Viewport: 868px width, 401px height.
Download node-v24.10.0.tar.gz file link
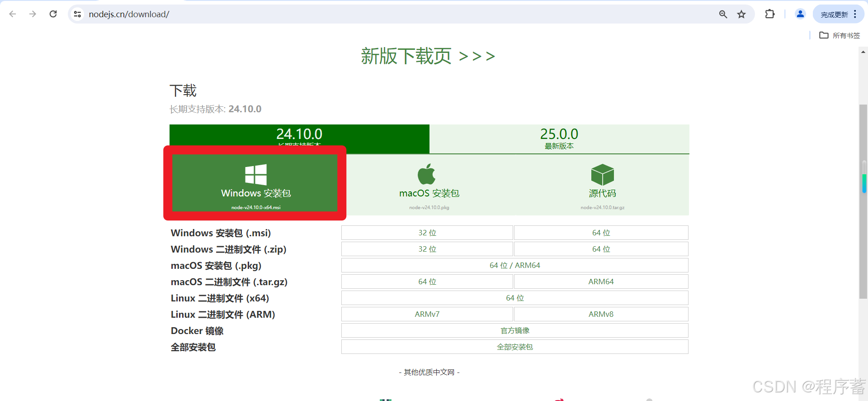pyautogui.click(x=602, y=207)
